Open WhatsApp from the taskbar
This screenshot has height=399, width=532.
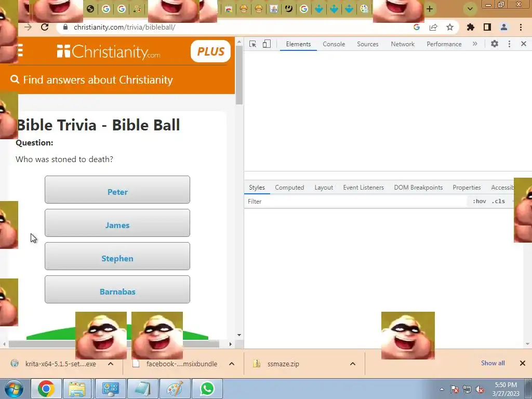[207, 389]
